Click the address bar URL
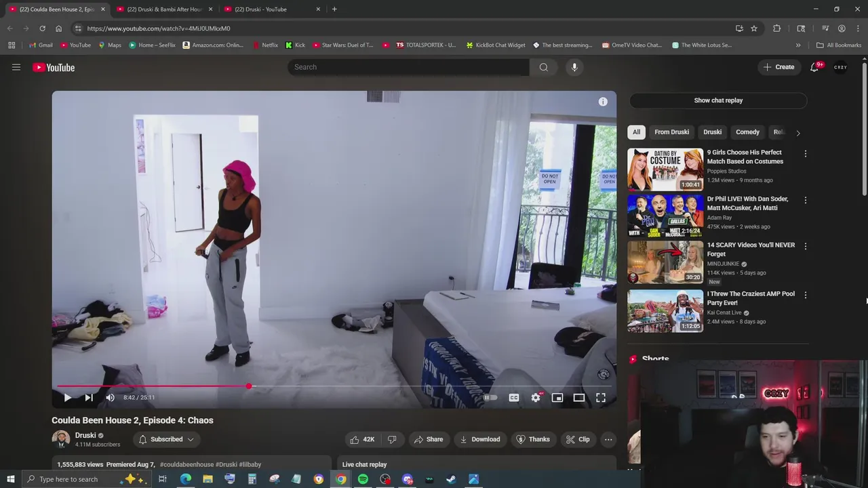The image size is (868, 488). pyautogui.click(x=158, y=28)
